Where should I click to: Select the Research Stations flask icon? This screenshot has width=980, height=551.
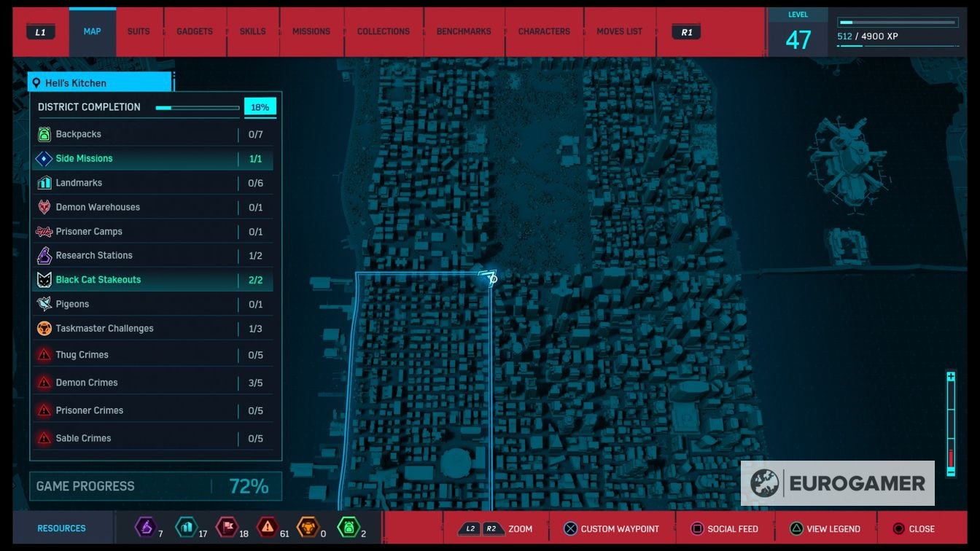(x=44, y=256)
